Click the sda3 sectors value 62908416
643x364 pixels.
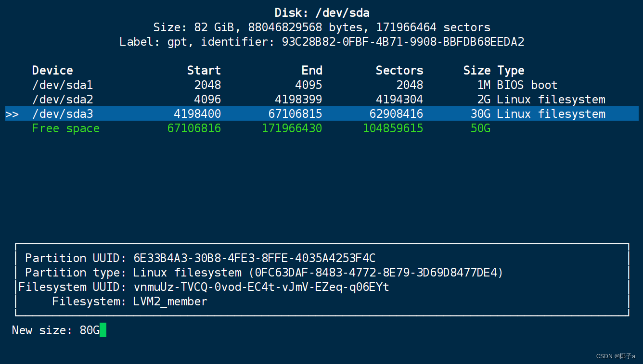click(x=397, y=114)
